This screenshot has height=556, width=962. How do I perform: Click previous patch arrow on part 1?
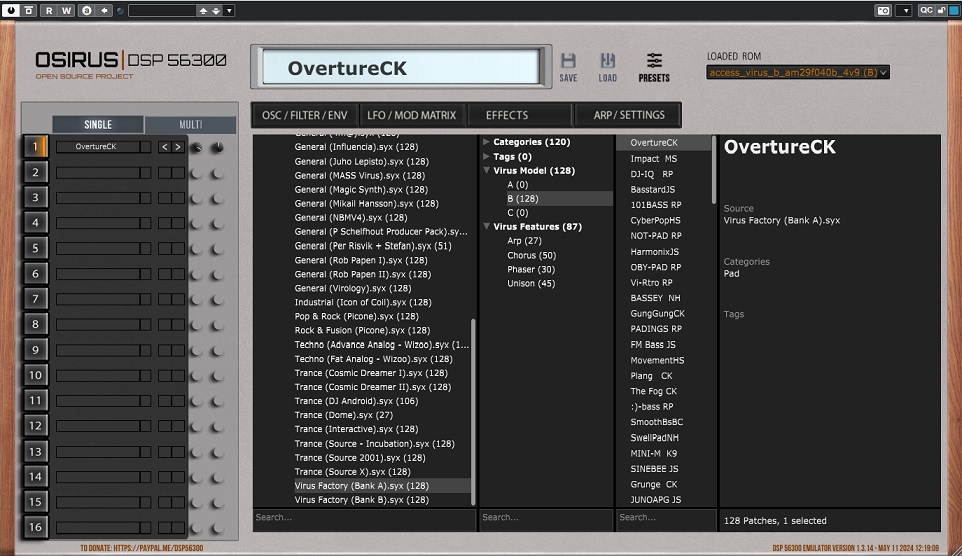tap(164, 147)
